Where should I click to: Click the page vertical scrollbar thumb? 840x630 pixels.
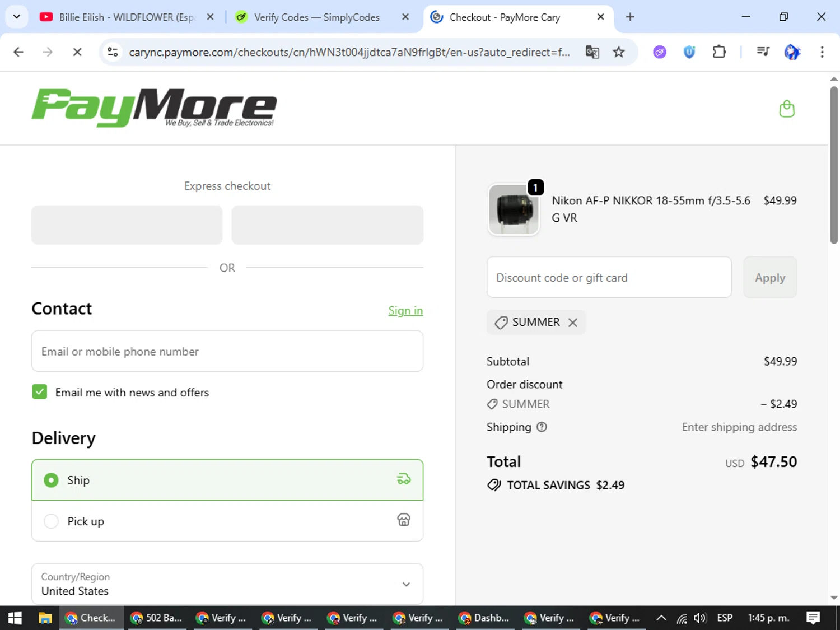[x=834, y=165]
